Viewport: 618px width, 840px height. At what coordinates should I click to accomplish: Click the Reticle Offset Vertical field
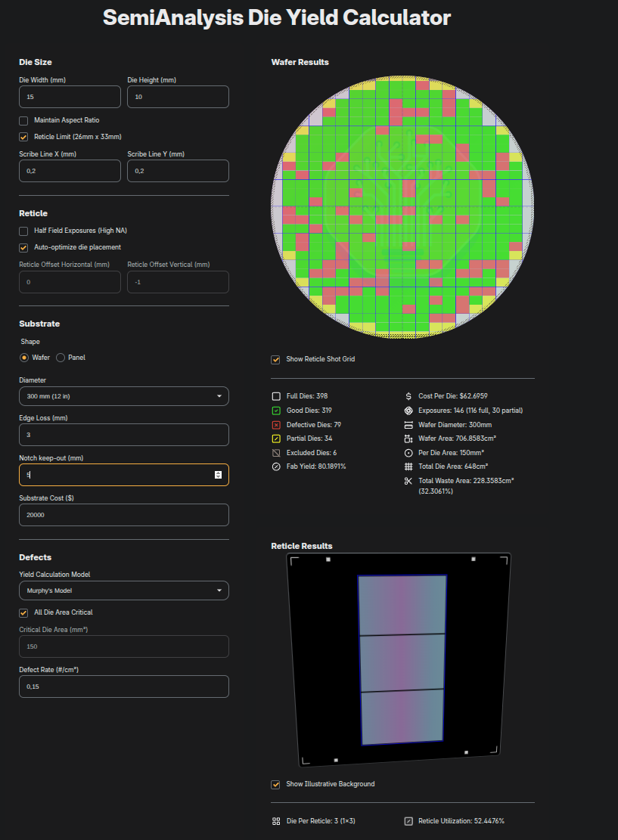(x=178, y=282)
